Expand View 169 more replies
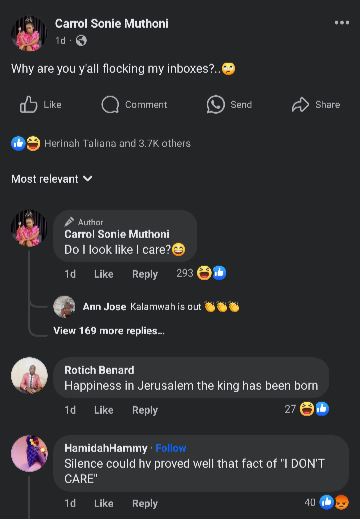 pos(109,331)
